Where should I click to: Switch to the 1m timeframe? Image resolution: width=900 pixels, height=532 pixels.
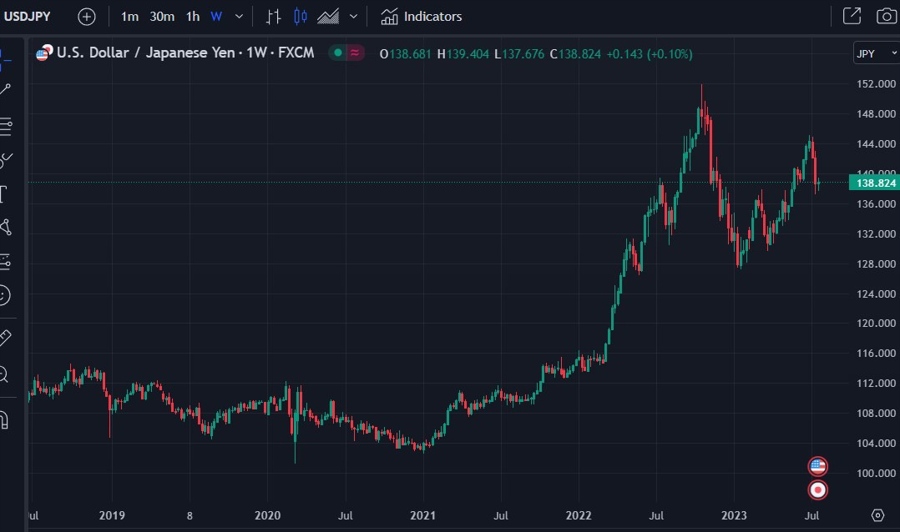tap(129, 17)
